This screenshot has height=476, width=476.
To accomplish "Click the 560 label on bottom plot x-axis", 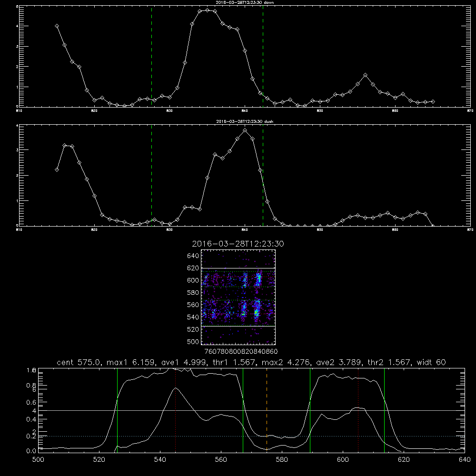I will click(x=221, y=460).
